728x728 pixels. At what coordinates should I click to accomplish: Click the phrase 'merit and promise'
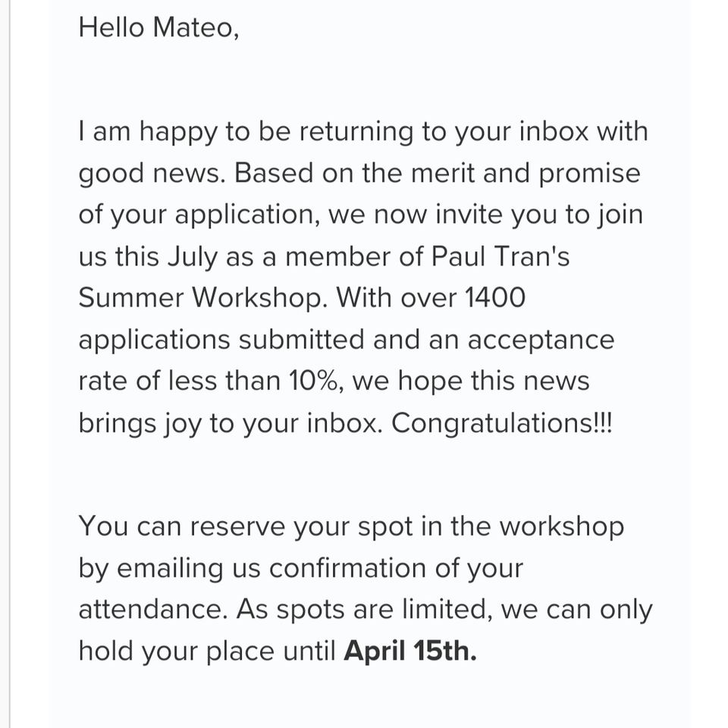pos(526,174)
